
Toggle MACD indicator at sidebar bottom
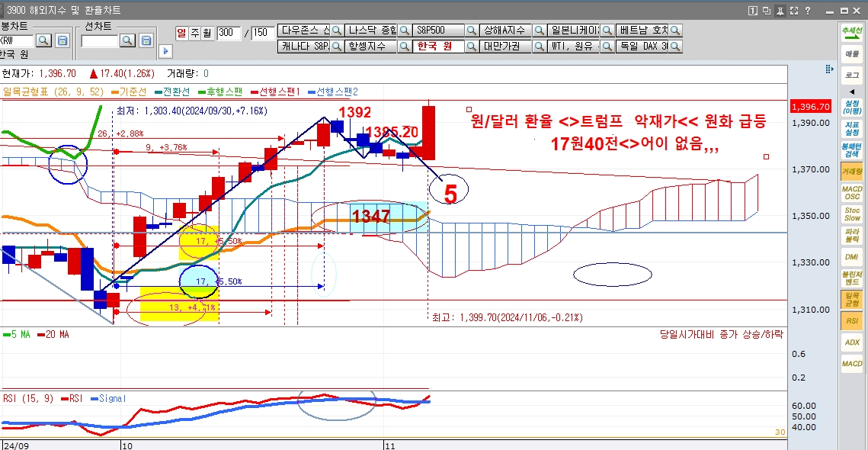tap(852, 364)
